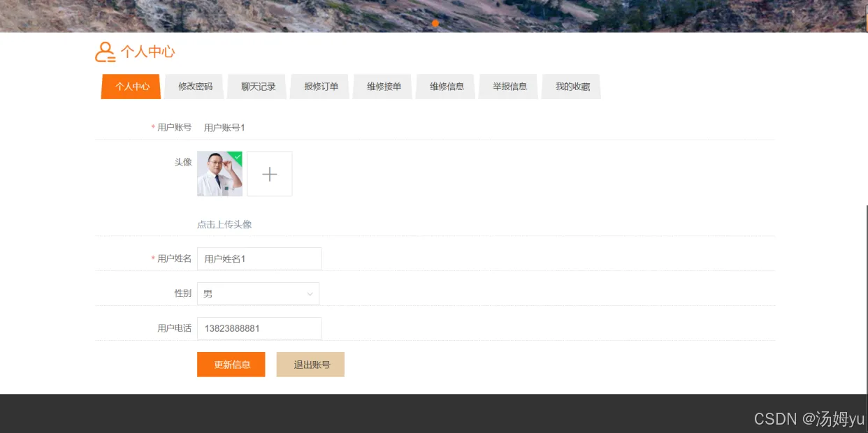The height and width of the screenshot is (433, 868).
Task: View the 维修信息 tab
Action: tap(447, 87)
